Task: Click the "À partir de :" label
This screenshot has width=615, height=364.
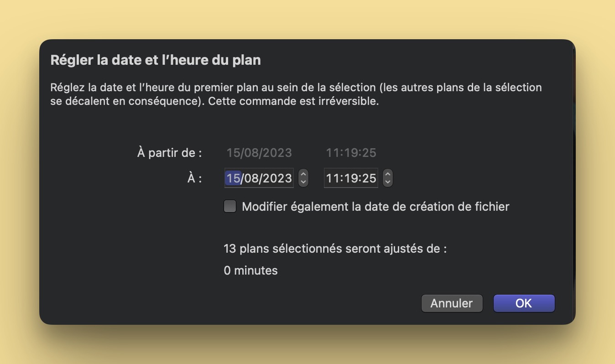Action: pos(169,153)
